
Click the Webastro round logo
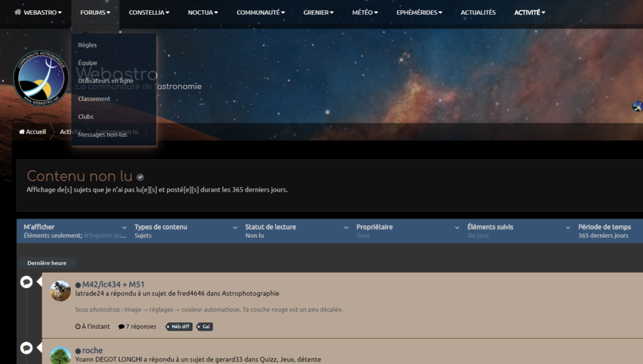pos(41,78)
